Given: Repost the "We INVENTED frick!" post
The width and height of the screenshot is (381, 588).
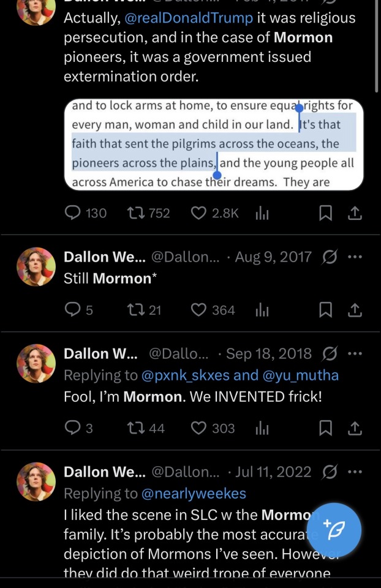Looking at the screenshot, I should coord(134,428).
